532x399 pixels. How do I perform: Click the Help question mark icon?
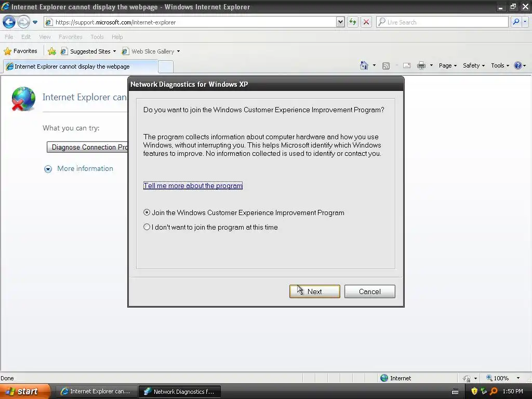click(x=518, y=65)
